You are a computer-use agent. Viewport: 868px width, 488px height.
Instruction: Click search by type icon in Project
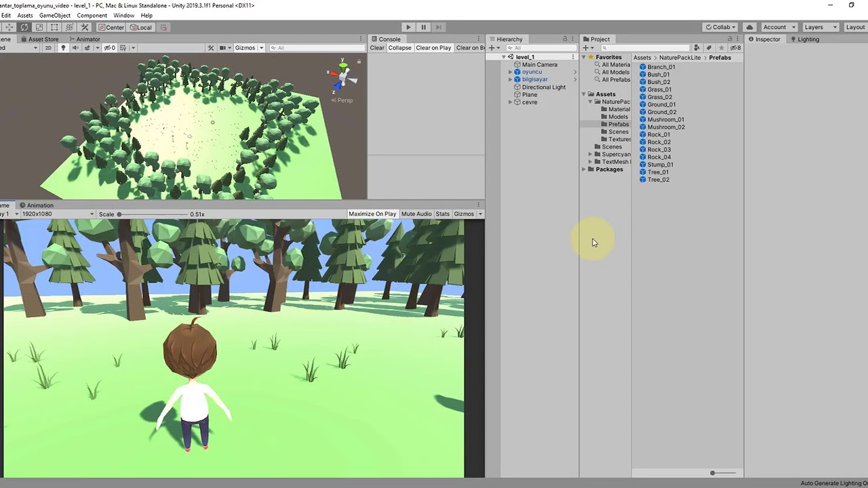click(x=696, y=48)
